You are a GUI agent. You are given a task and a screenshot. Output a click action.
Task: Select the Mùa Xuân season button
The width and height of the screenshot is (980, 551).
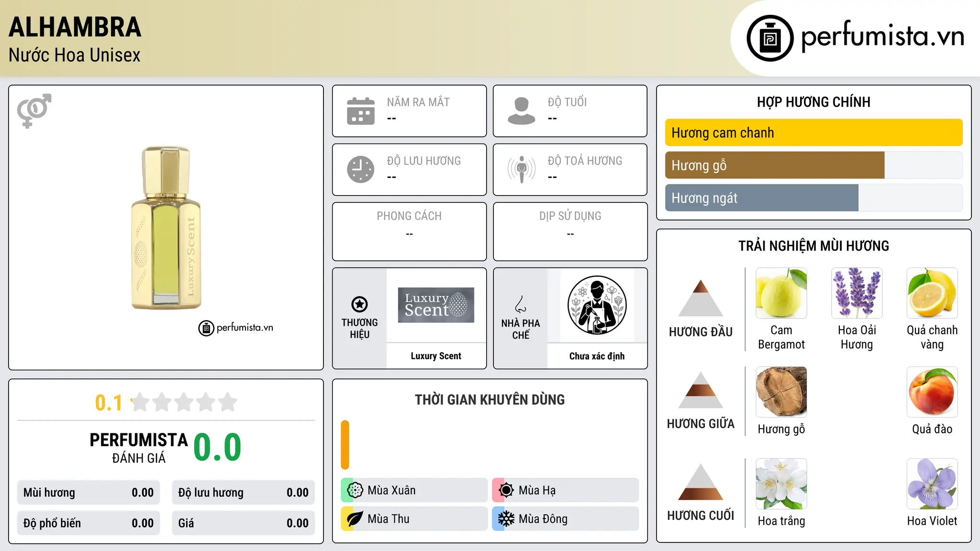tap(414, 490)
